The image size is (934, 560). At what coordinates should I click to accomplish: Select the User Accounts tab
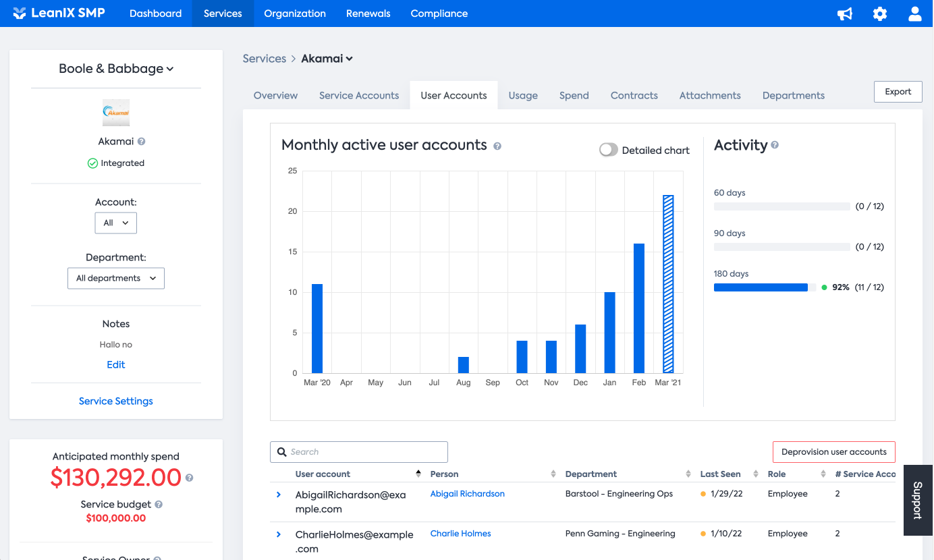[454, 95]
